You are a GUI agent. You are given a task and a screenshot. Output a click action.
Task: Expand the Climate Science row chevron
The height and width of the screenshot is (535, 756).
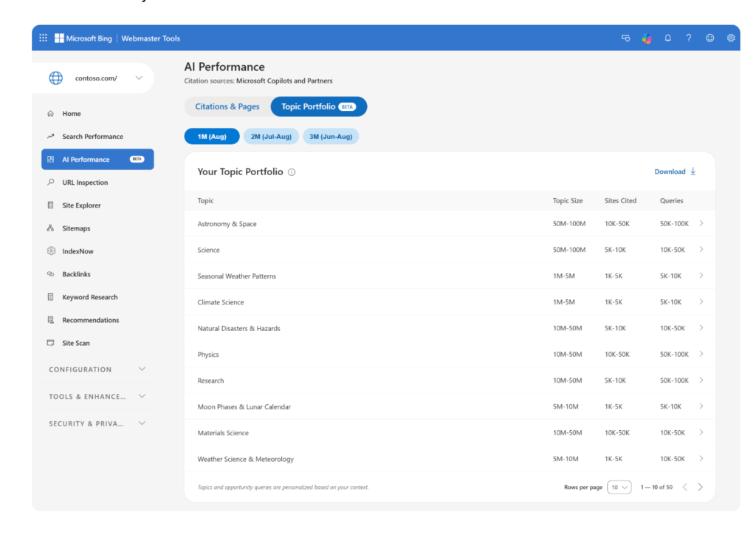[701, 301]
